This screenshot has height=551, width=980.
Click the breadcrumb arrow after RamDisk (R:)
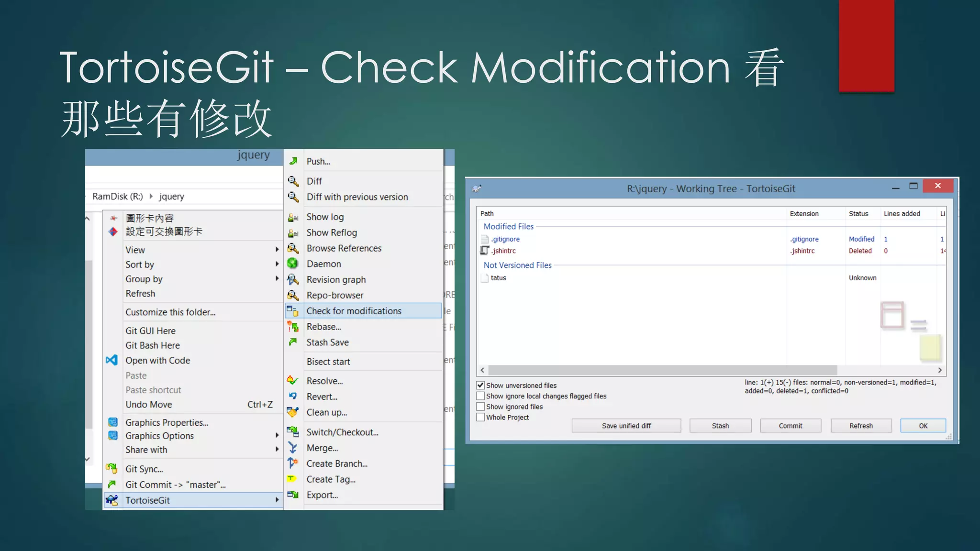point(151,196)
